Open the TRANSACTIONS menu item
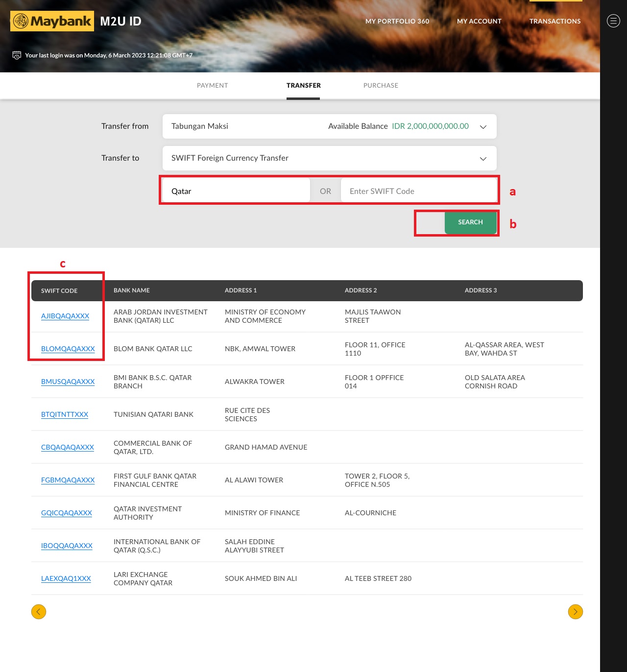This screenshot has height=672, width=627. point(555,21)
